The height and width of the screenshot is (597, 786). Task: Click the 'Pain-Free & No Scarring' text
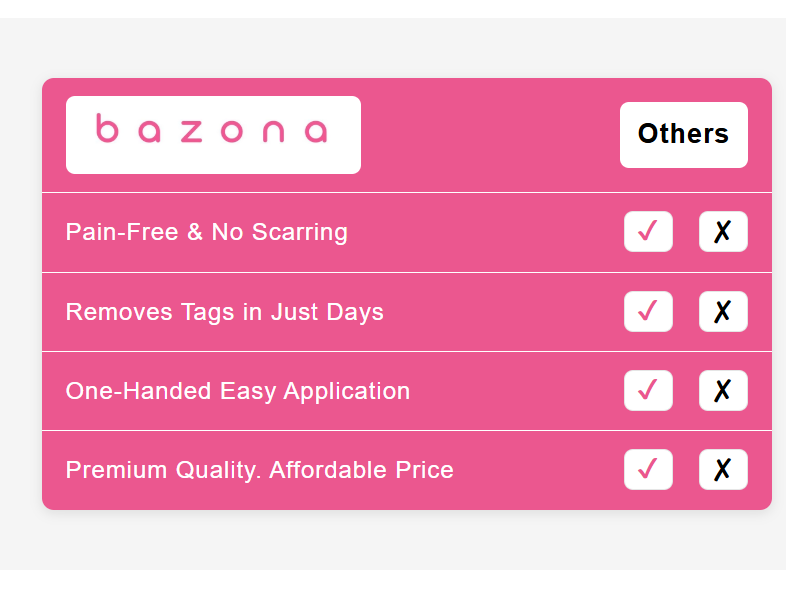click(x=206, y=232)
